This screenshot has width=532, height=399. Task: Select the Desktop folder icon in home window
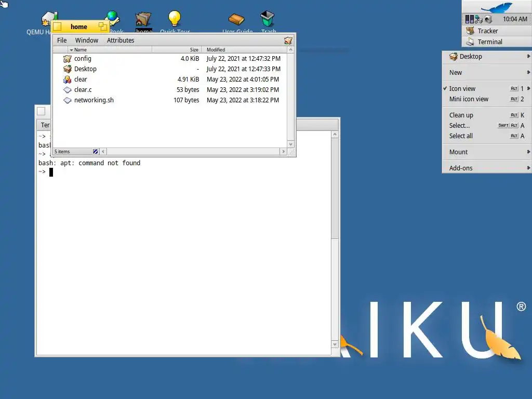point(67,69)
